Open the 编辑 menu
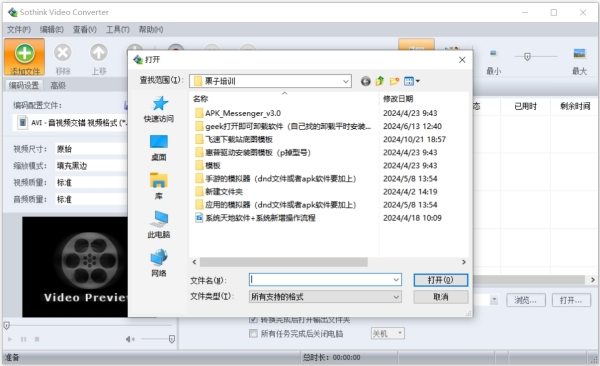The height and width of the screenshot is (366, 600). [52, 29]
